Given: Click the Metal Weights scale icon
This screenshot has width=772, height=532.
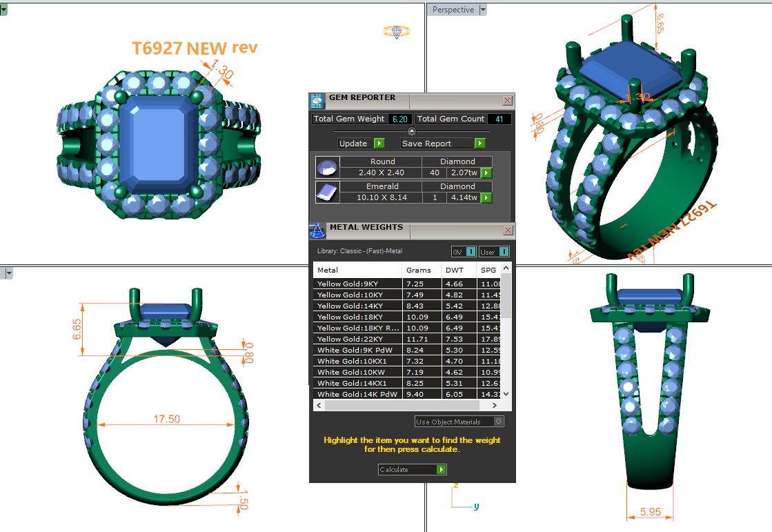Looking at the screenshot, I should coord(317,230).
